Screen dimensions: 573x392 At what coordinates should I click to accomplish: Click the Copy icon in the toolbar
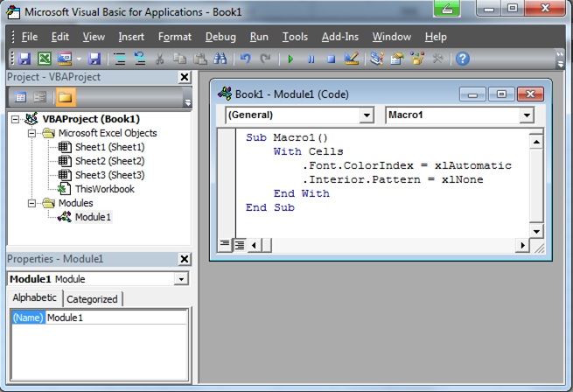pos(179,59)
